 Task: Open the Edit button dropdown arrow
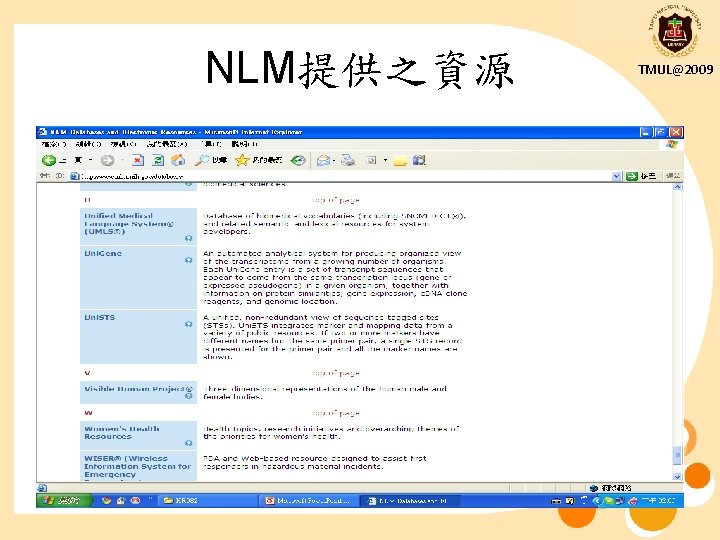(x=385, y=160)
